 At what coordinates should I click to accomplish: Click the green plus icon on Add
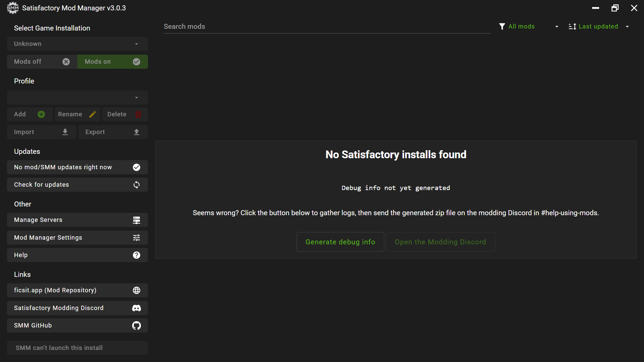click(x=41, y=114)
